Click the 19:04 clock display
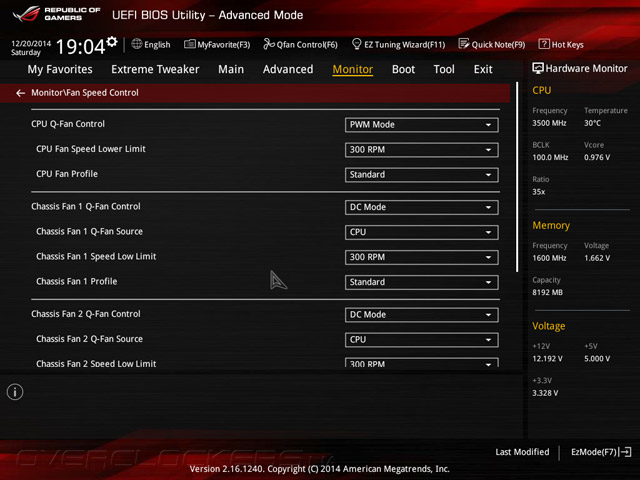The height and width of the screenshot is (480, 640). [80, 47]
